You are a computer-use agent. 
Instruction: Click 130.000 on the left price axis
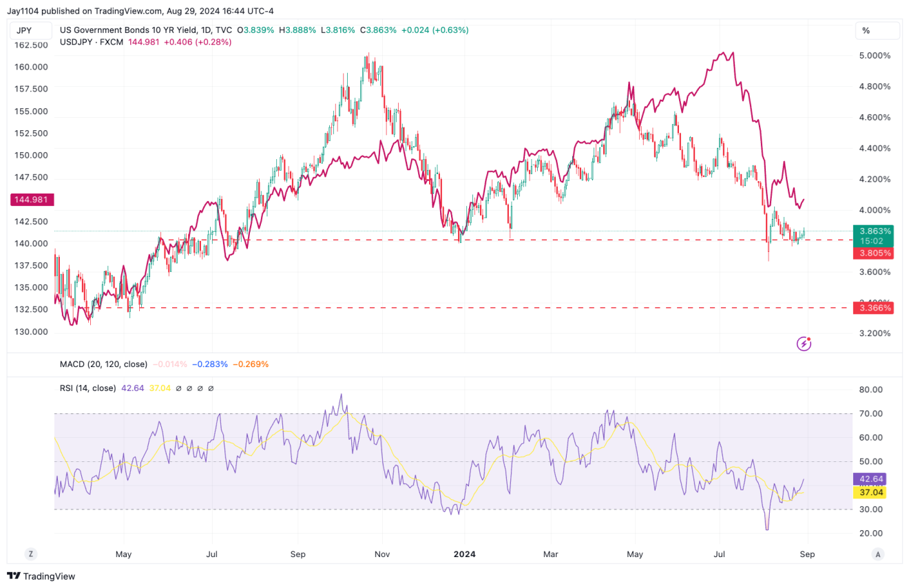pyautogui.click(x=31, y=332)
